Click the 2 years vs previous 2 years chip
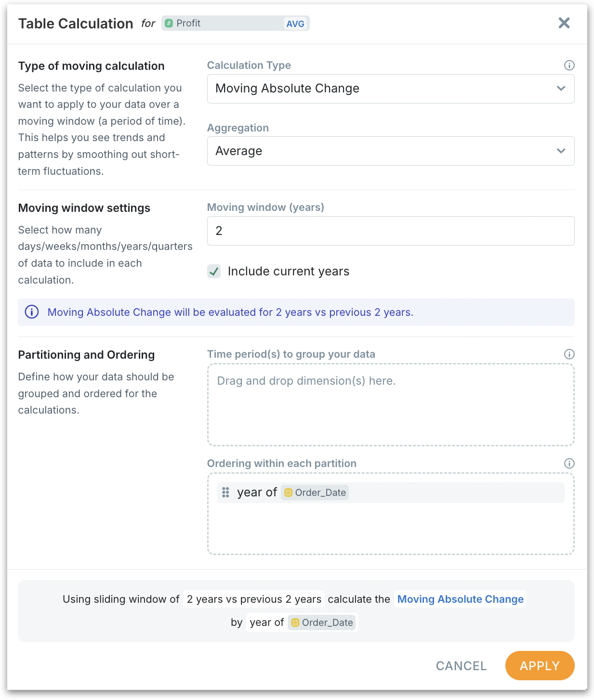The image size is (594, 700). (x=254, y=599)
